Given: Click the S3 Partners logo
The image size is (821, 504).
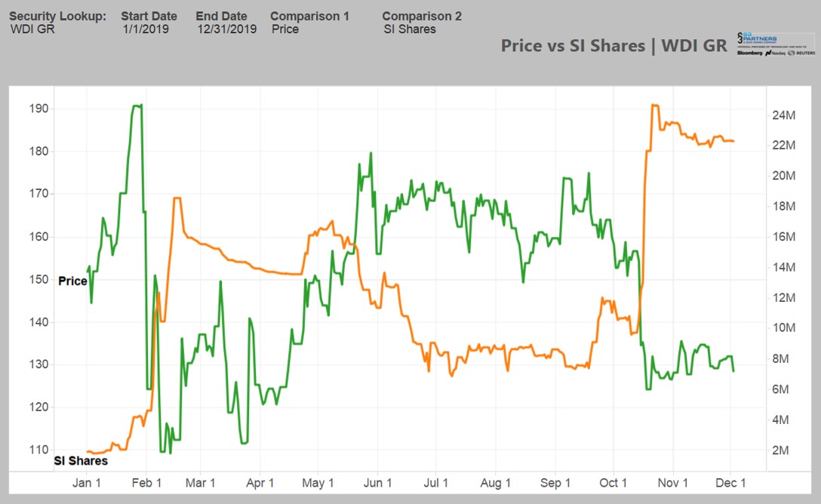Looking at the screenshot, I should point(774,44).
